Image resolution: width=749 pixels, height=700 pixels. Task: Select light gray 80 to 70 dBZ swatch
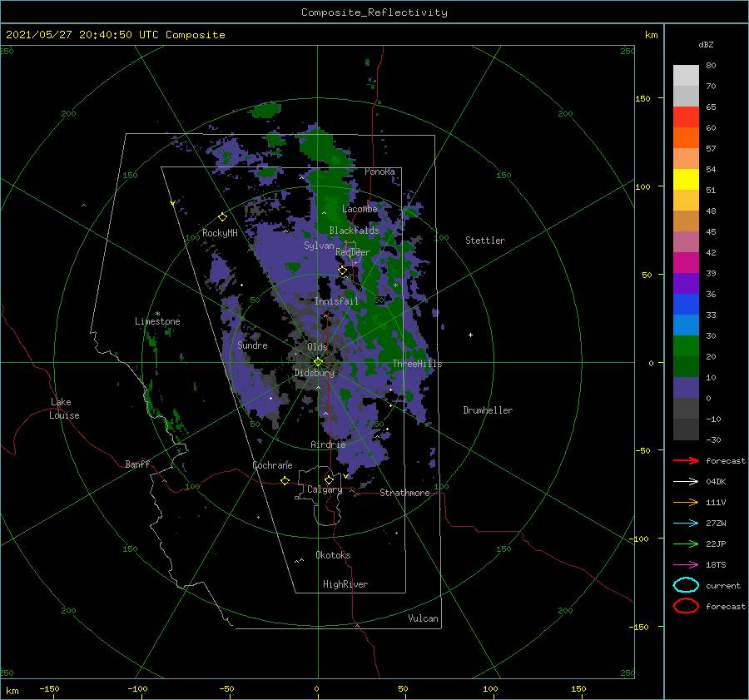click(686, 76)
